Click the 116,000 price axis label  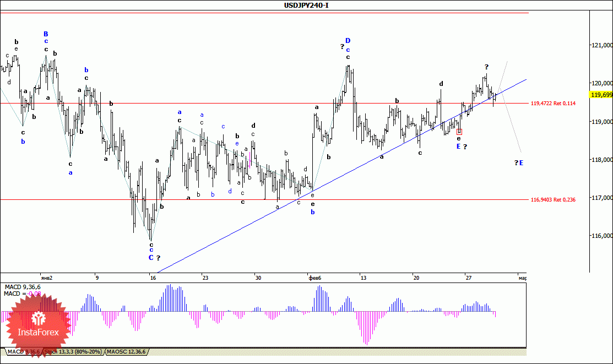coord(602,236)
